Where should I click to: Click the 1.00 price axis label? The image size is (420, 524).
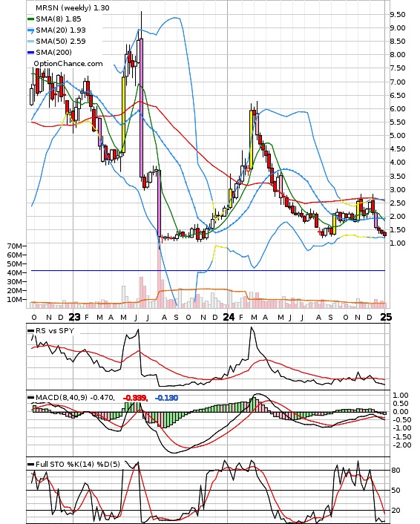point(398,243)
